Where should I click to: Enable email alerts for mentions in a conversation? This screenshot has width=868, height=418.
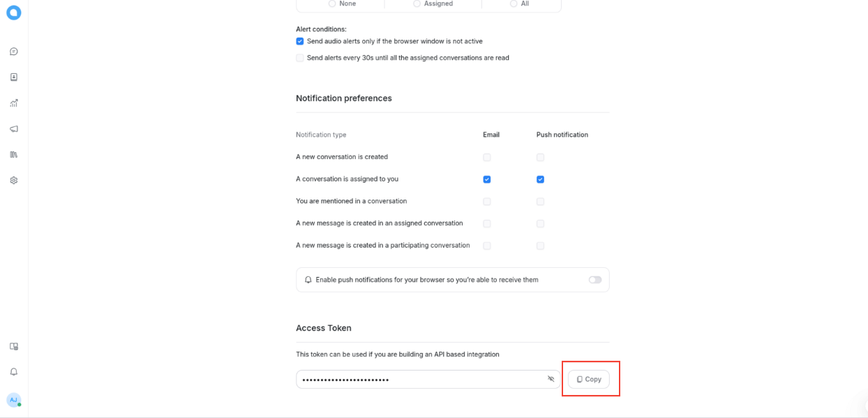click(x=486, y=201)
